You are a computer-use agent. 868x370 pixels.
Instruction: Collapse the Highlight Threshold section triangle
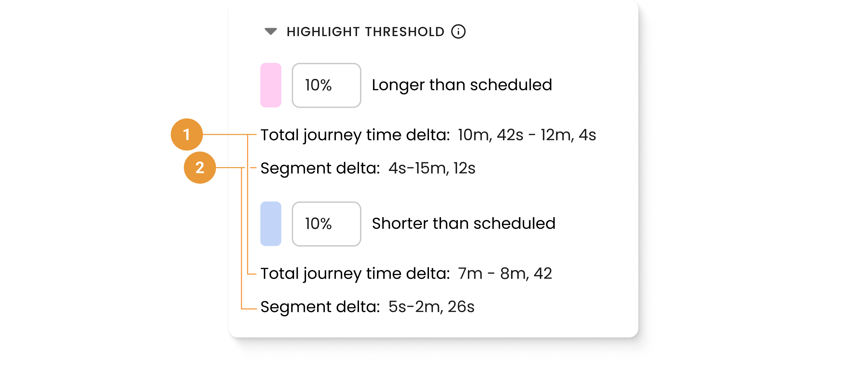pyautogui.click(x=271, y=32)
